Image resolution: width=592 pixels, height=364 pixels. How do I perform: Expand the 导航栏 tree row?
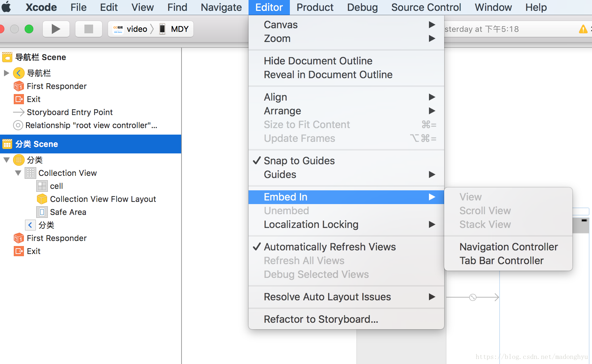pyautogui.click(x=6, y=73)
